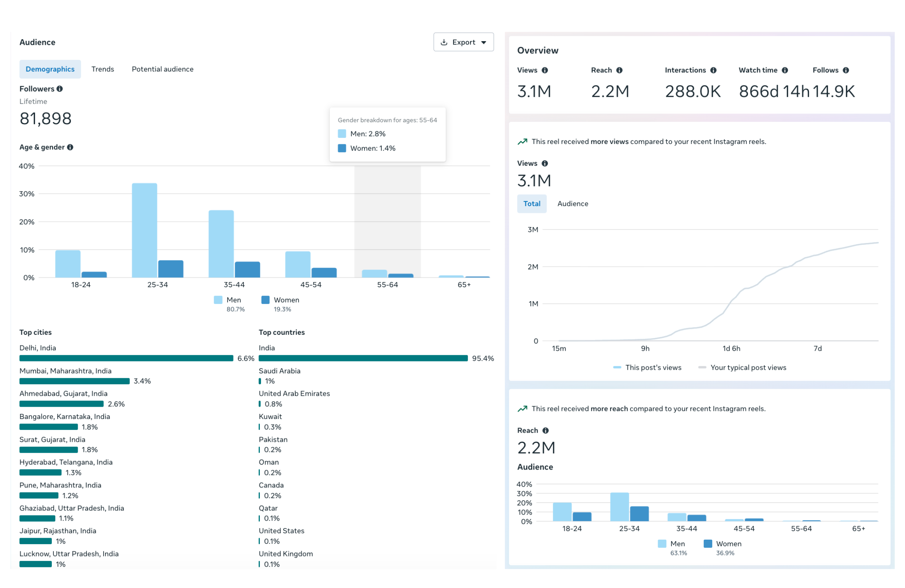
Task: Click info icon above Views 3.1M chart
Action: [x=545, y=163]
